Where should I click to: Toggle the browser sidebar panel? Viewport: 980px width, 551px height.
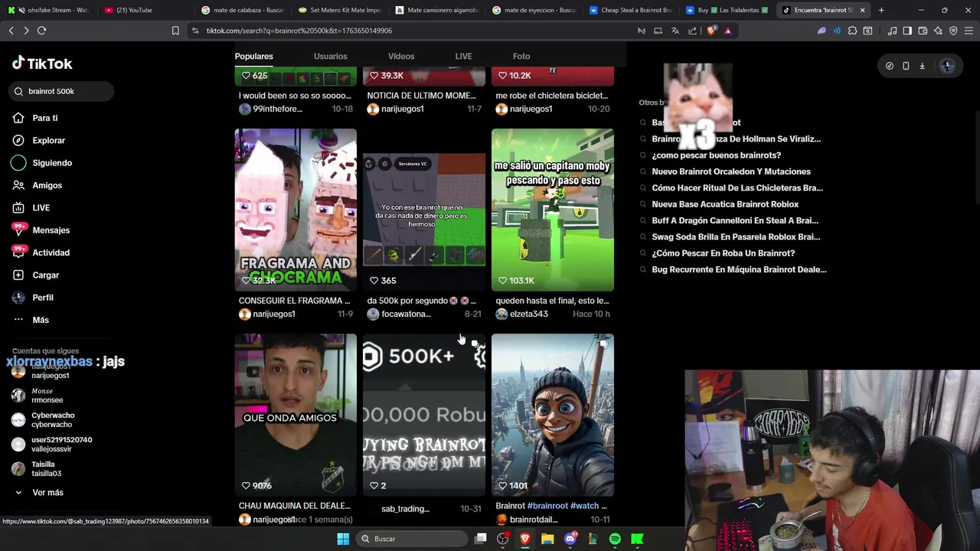[907, 31]
